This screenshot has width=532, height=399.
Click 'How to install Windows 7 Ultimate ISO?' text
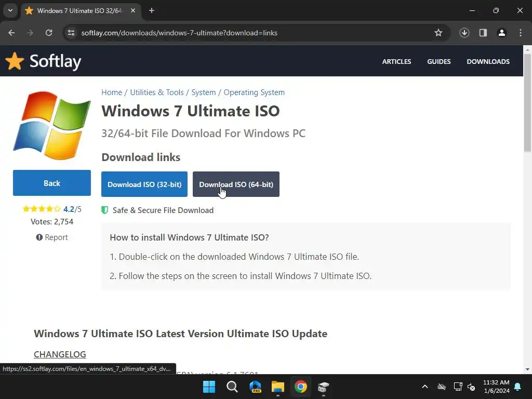point(189,237)
